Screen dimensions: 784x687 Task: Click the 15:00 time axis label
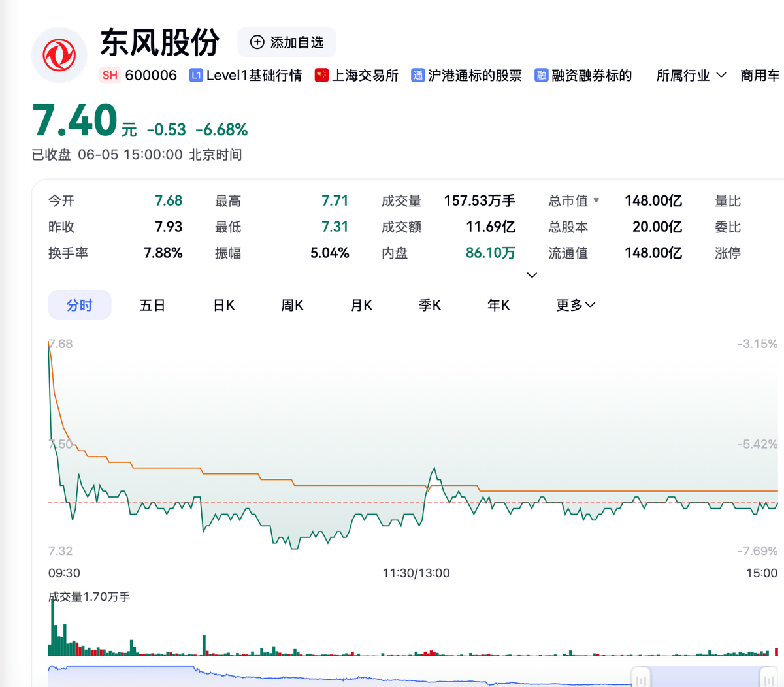click(x=762, y=573)
